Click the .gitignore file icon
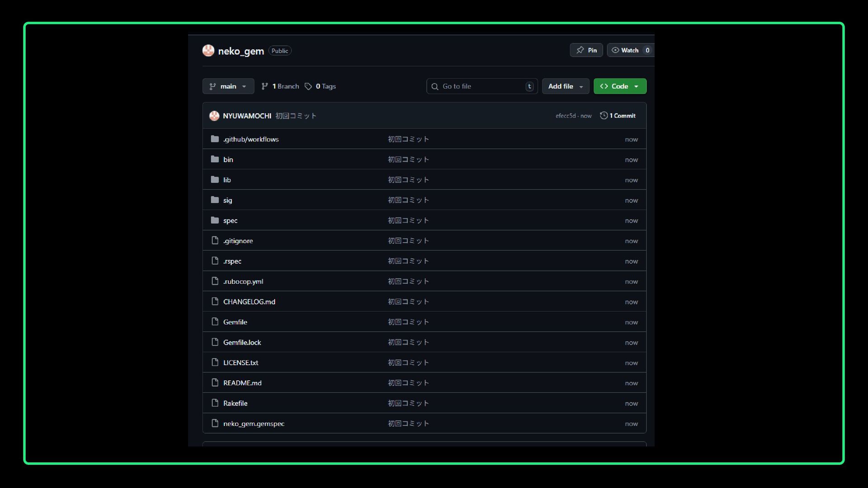This screenshot has height=488, width=868. (215, 241)
